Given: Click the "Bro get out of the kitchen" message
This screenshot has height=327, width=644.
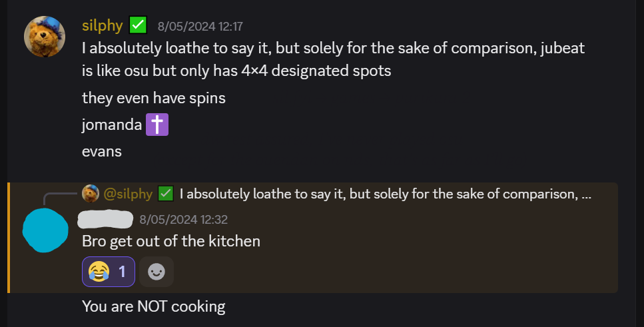Looking at the screenshot, I should tap(170, 241).
